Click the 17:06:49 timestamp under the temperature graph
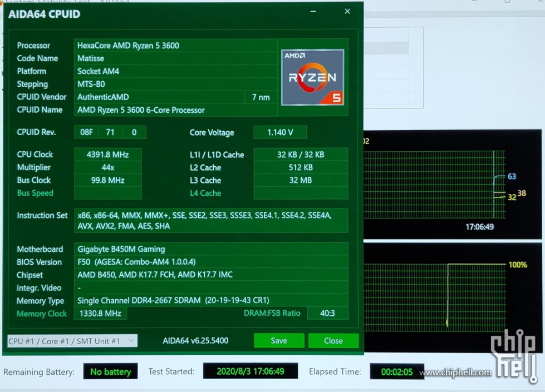Image resolution: width=545 pixels, height=392 pixels. tap(479, 227)
